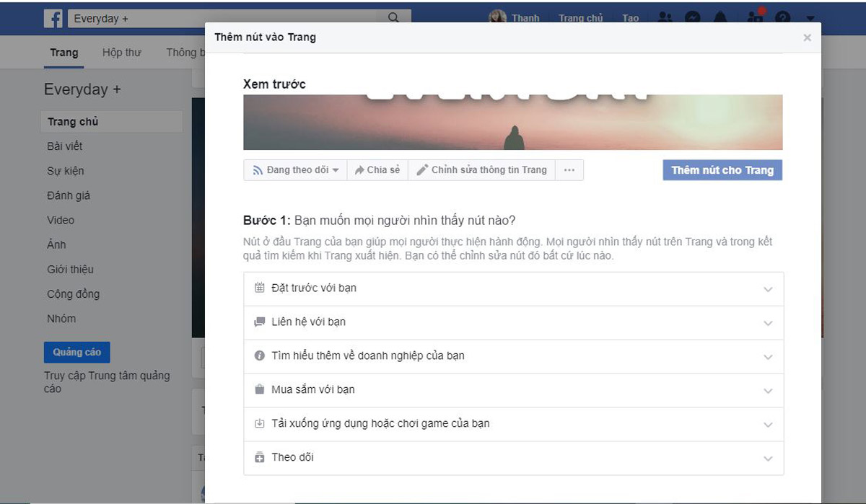Screen dimensions: 866x504
Task: Click the 'Thêm nút cho Trang' button
Action: [722, 170]
